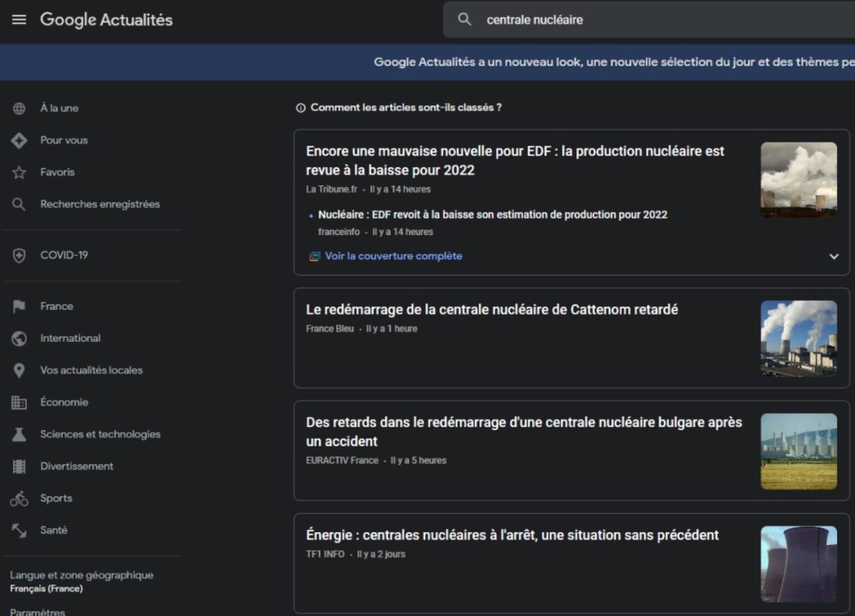
Task: Click the 'La Tribune.fr' source label
Action: [x=331, y=189]
